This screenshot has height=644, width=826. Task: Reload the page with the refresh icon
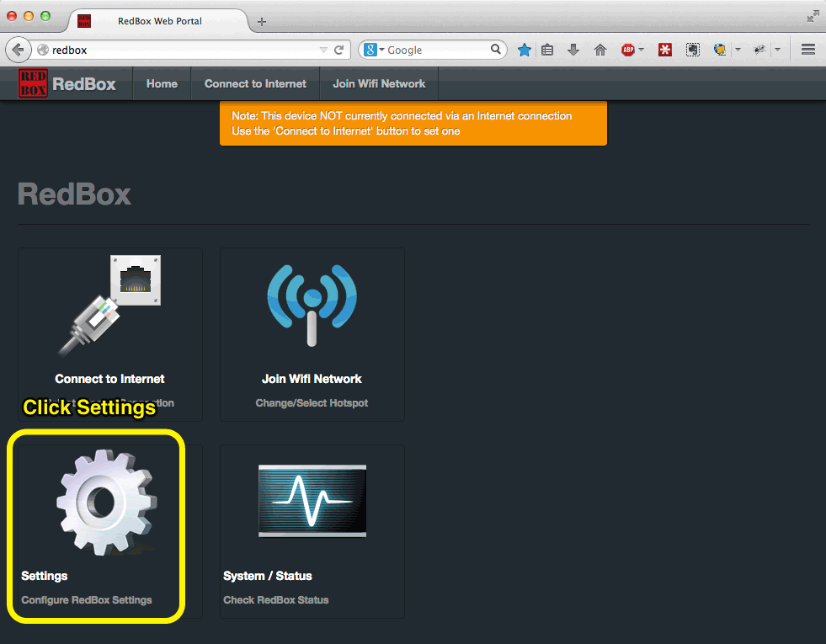pos(339,50)
